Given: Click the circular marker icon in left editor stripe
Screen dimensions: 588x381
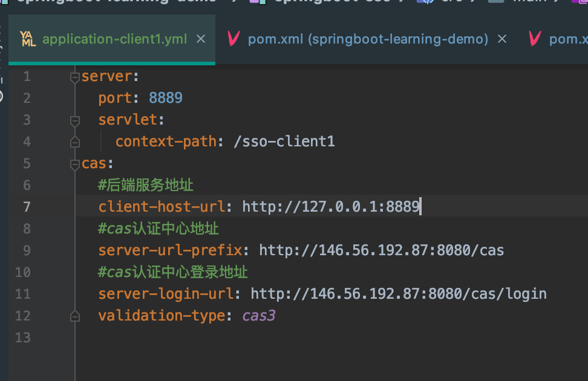Looking at the screenshot, I should [x=4, y=95].
